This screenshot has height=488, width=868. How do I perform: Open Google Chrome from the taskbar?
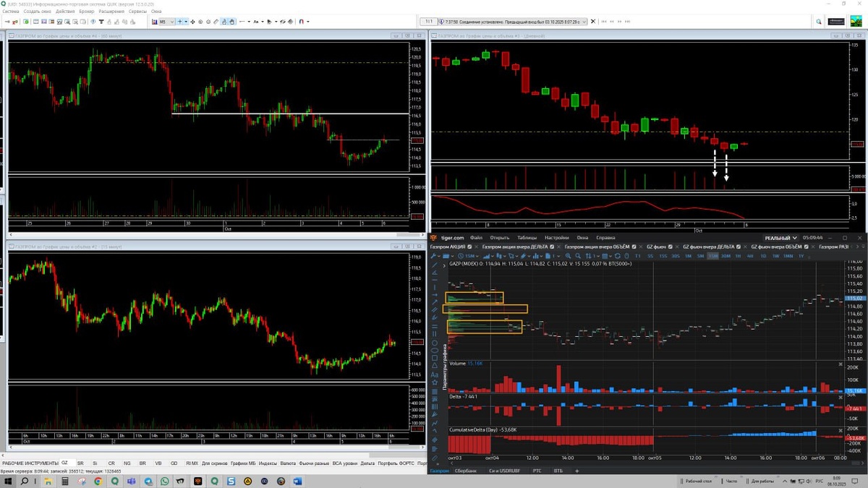(x=98, y=481)
